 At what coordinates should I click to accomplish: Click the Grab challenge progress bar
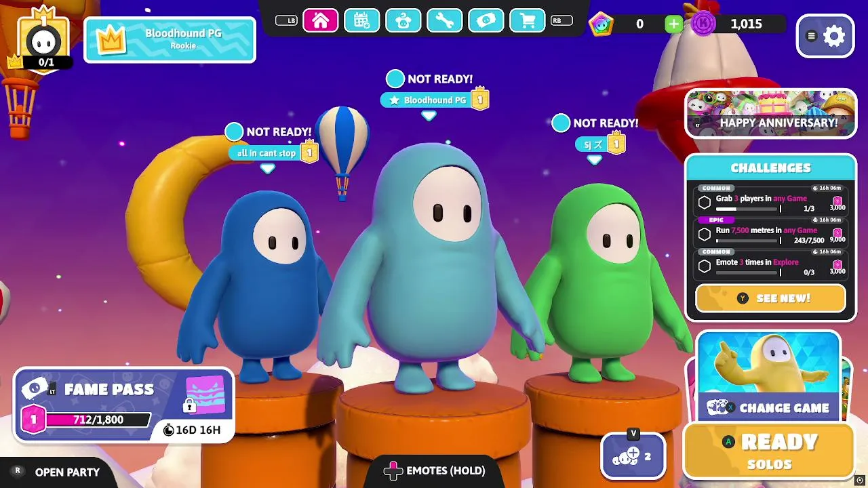(x=748, y=209)
